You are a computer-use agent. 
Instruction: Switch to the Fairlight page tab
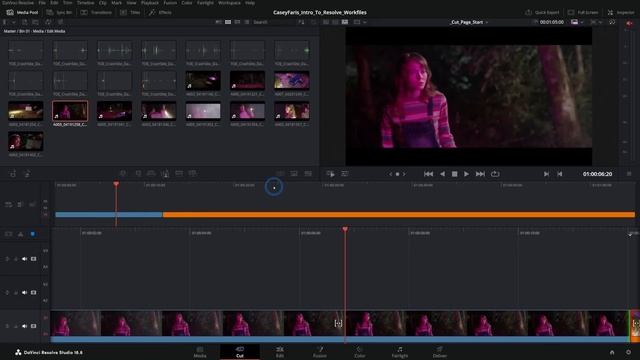[400, 352]
